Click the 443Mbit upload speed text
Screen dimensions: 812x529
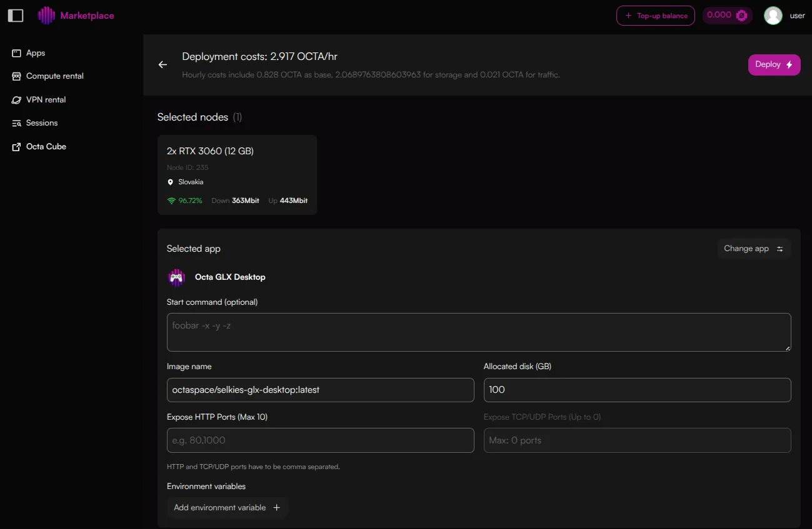(x=294, y=201)
